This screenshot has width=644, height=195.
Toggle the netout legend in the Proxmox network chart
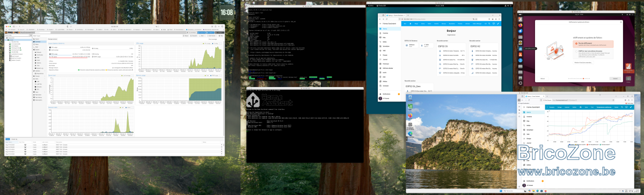[x=128, y=108]
